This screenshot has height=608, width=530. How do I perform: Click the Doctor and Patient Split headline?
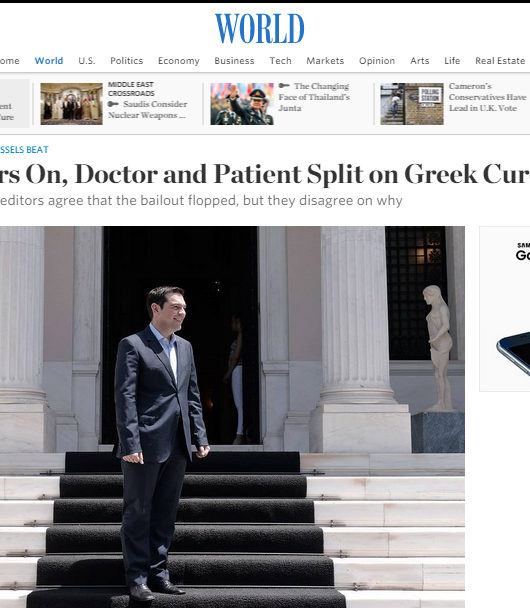point(265,174)
